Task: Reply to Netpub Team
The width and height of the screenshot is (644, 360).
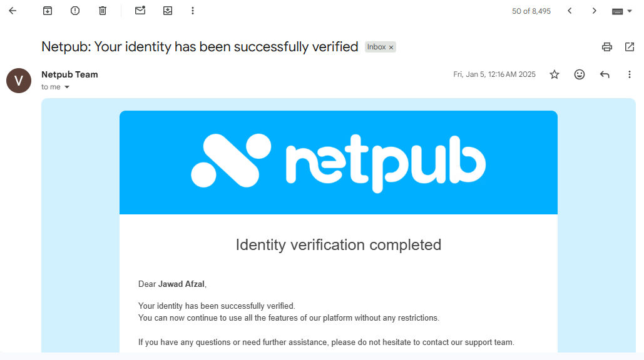Action: tap(605, 74)
